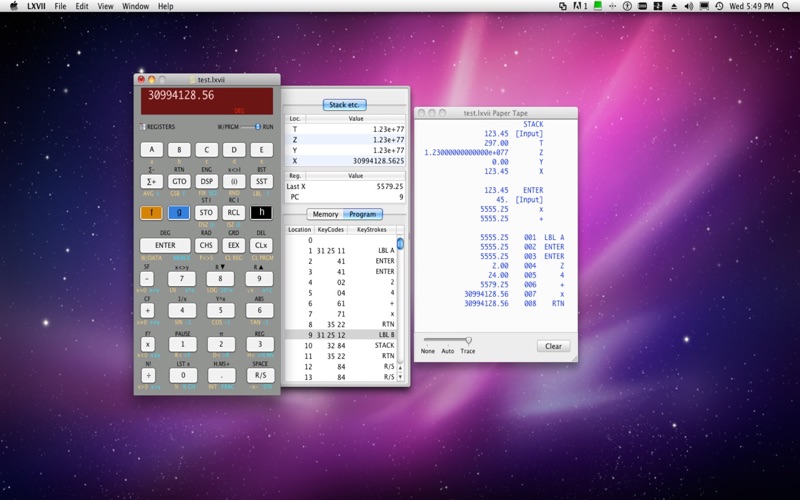Viewport: 800px width, 500px height.
Task: Click the Spotlight search magnifier icon
Action: tap(786, 6)
